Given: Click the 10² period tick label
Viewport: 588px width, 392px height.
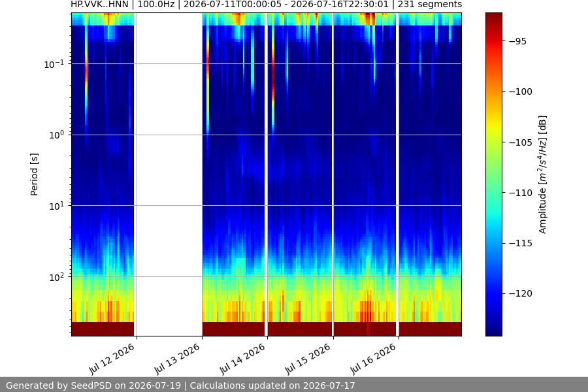Looking at the screenshot, I should tap(56, 277).
